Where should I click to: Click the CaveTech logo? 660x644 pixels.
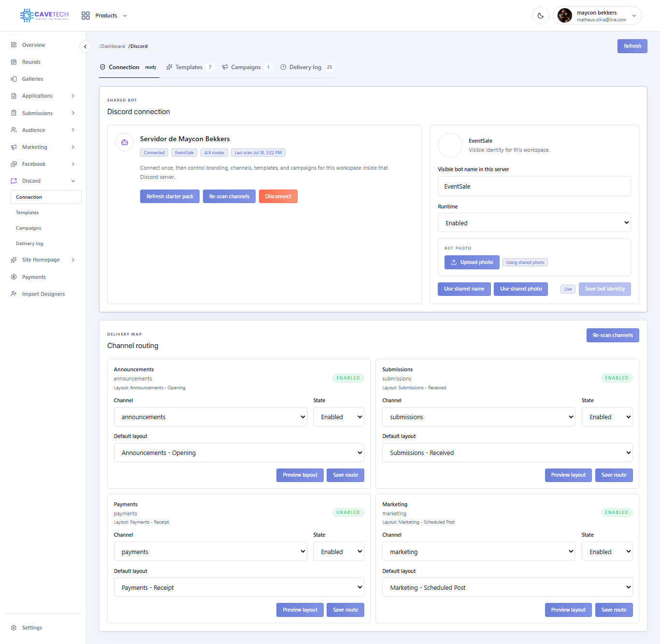44,15
